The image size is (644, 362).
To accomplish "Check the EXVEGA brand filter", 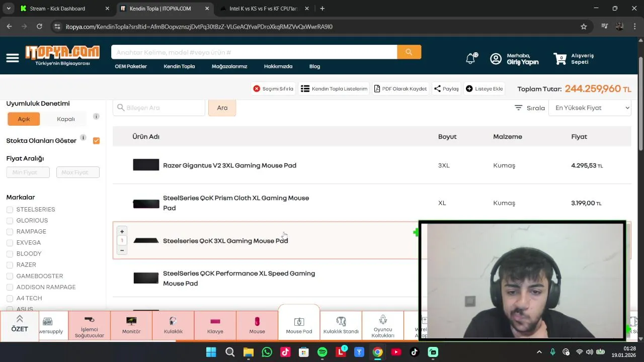I will (10, 243).
